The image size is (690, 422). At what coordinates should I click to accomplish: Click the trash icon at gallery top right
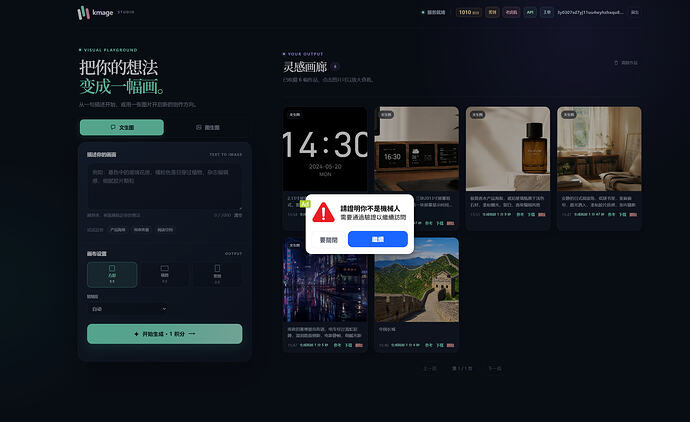click(616, 63)
